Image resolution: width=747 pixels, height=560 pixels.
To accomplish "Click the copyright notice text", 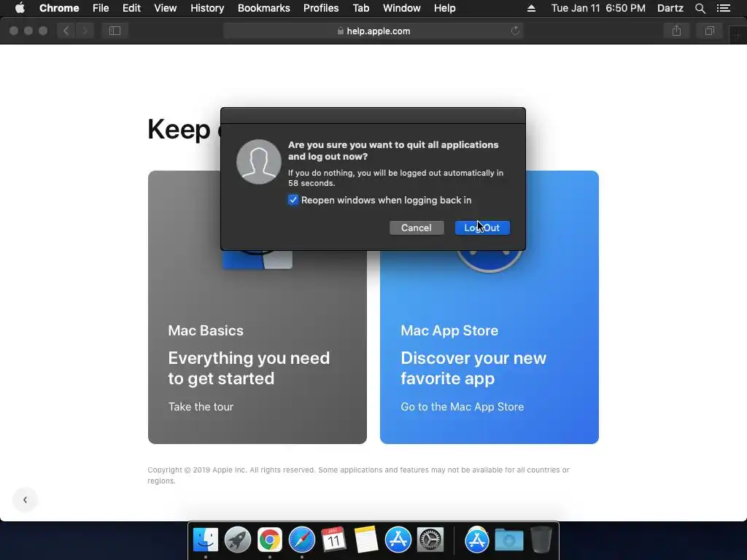I will click(x=358, y=475).
